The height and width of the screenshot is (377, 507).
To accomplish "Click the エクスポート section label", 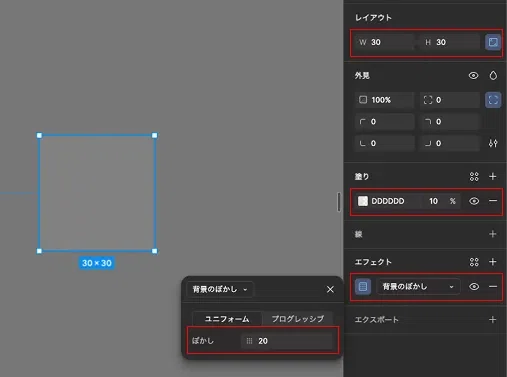I will (377, 320).
